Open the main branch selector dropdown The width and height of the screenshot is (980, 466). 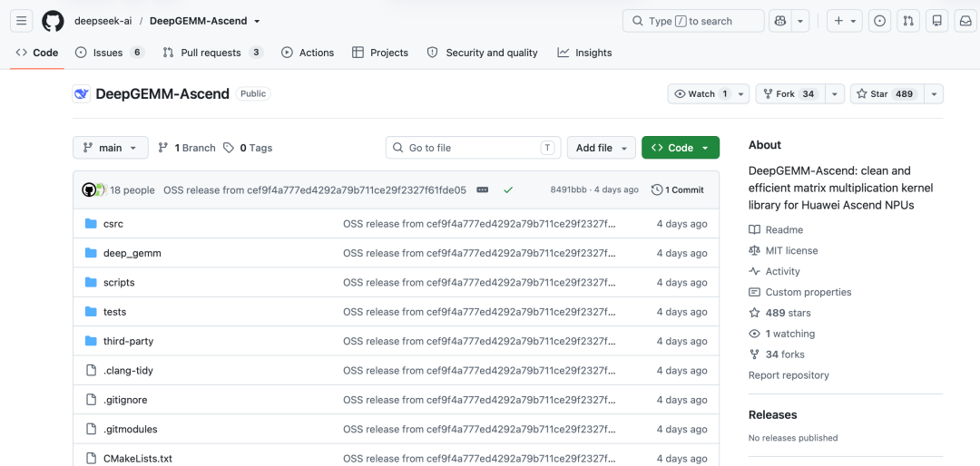click(111, 148)
